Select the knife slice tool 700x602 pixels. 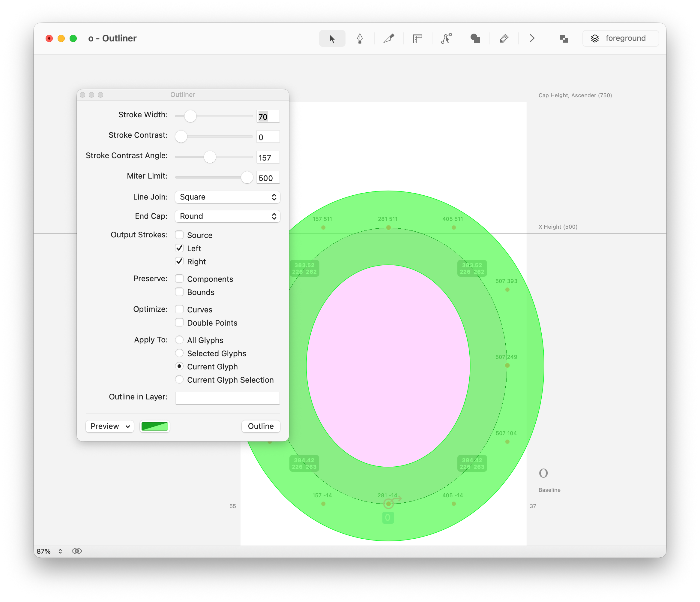coord(388,38)
